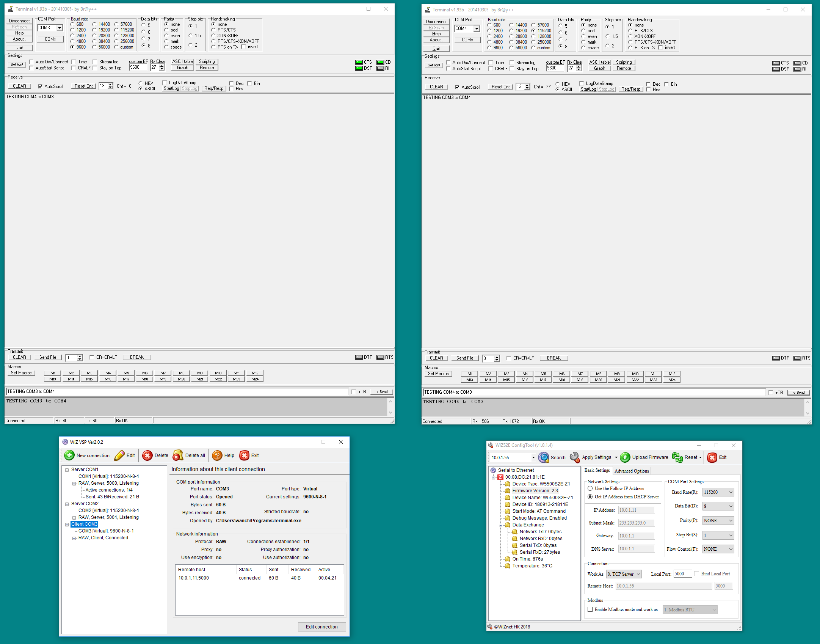Click Temperature: 36°C folder icon

[508, 566]
